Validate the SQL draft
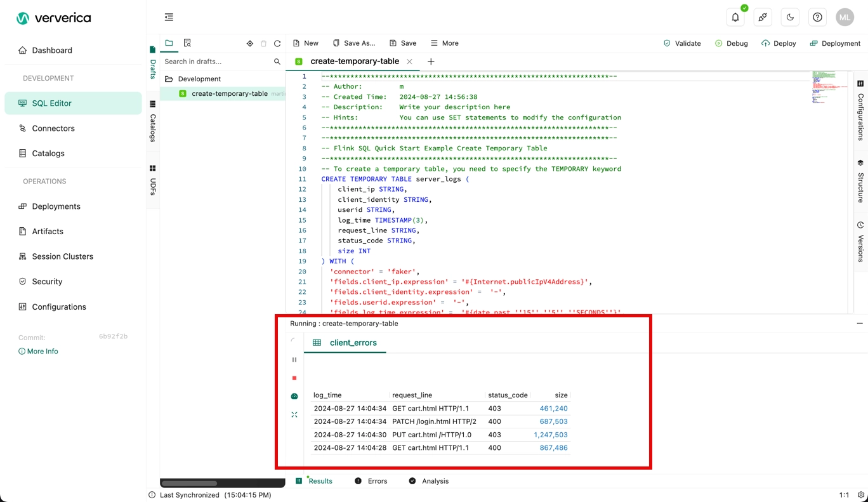The width and height of the screenshot is (868, 502). 682,43
